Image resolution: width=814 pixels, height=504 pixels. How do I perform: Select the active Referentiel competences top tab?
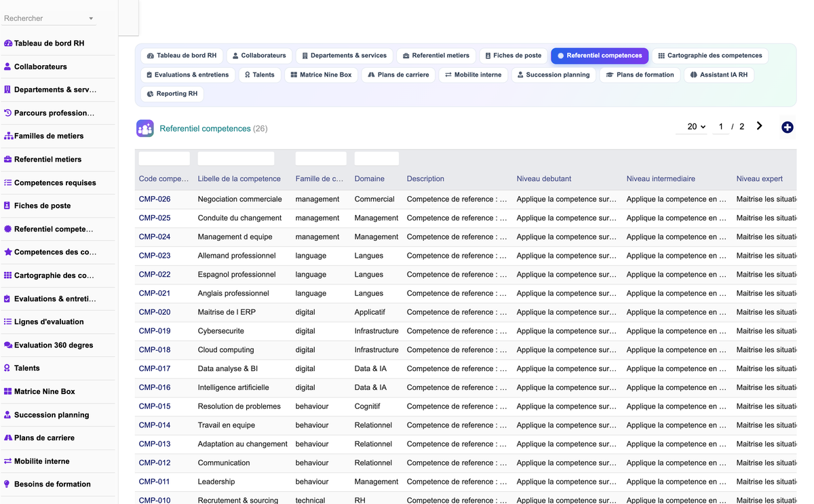[600, 56]
